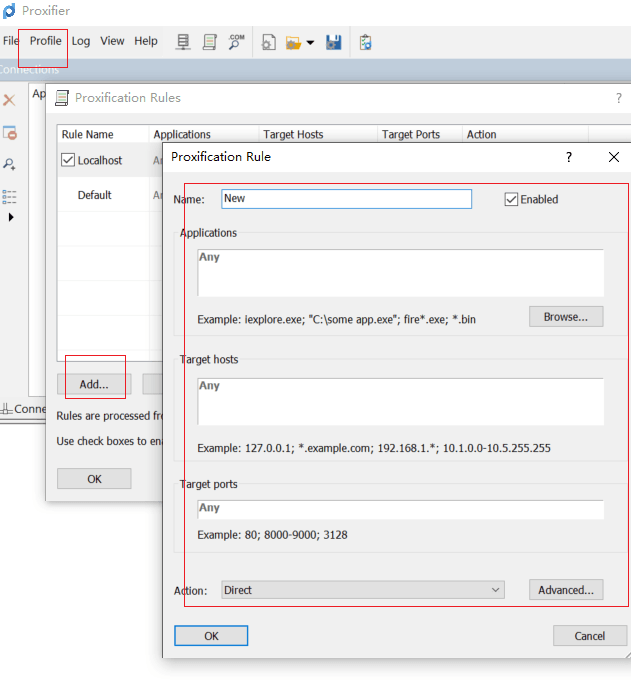This screenshot has height=680, width=631.
Task: Click the Target Hosts column header
Action: pos(318,134)
